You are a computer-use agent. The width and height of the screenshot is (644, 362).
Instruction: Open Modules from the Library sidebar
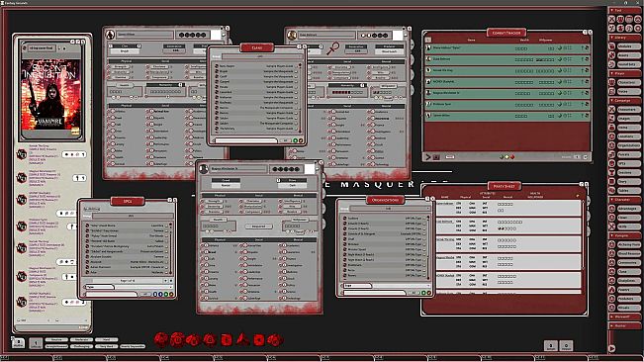point(629,46)
